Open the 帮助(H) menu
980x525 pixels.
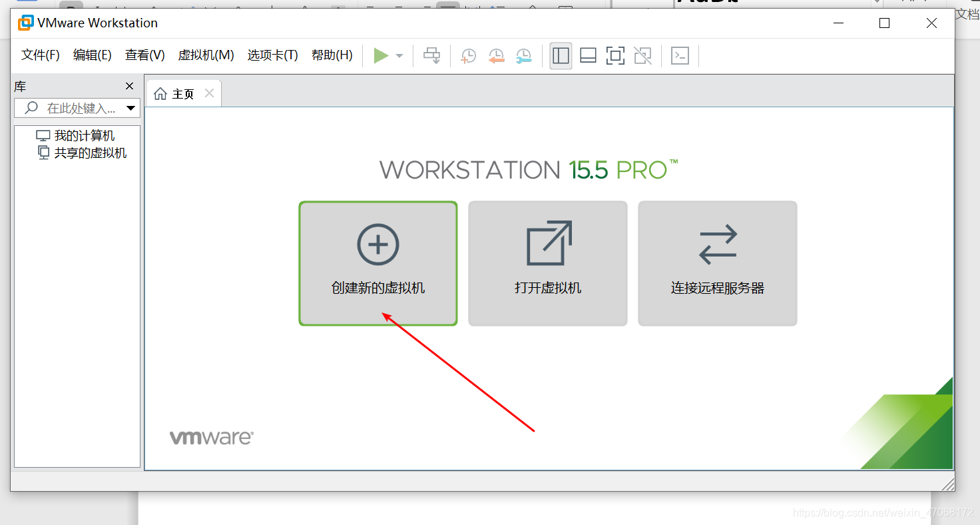tap(332, 55)
